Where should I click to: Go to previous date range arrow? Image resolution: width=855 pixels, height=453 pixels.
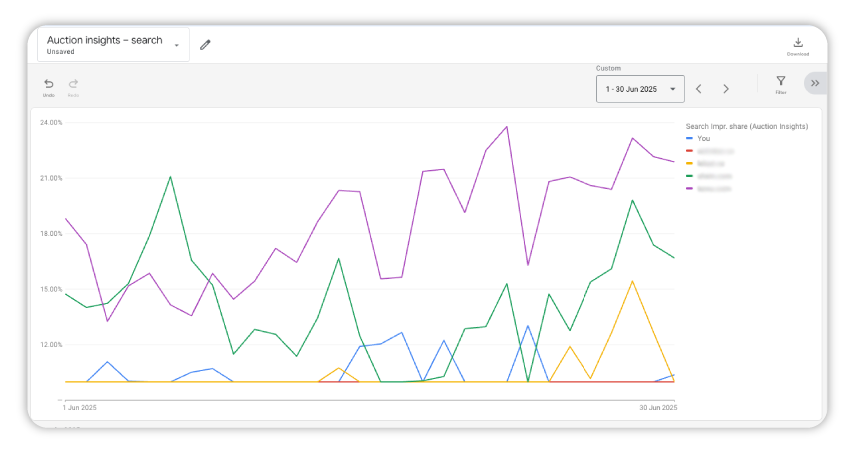(x=699, y=89)
